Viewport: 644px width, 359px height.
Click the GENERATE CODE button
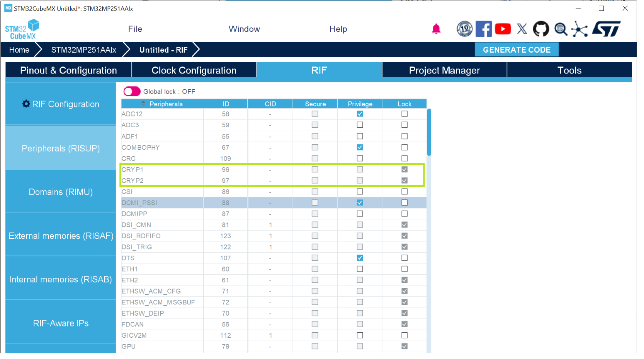point(517,50)
